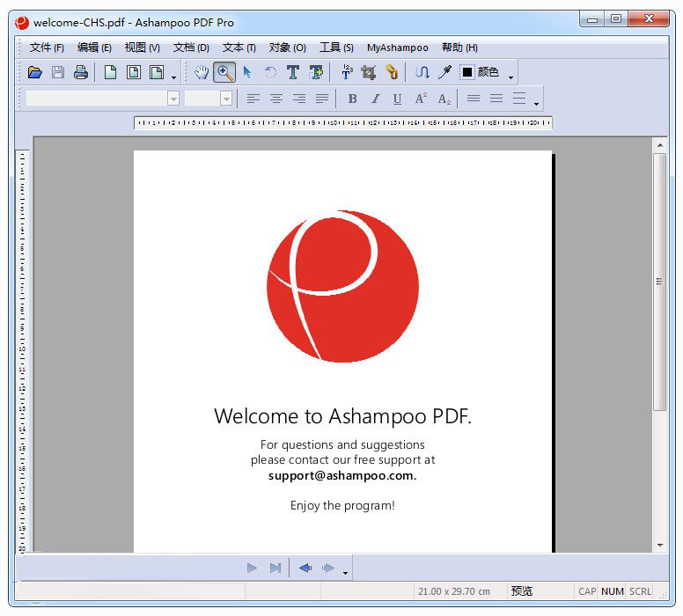Align text left
This screenshot has width=683, height=616.
click(x=253, y=99)
